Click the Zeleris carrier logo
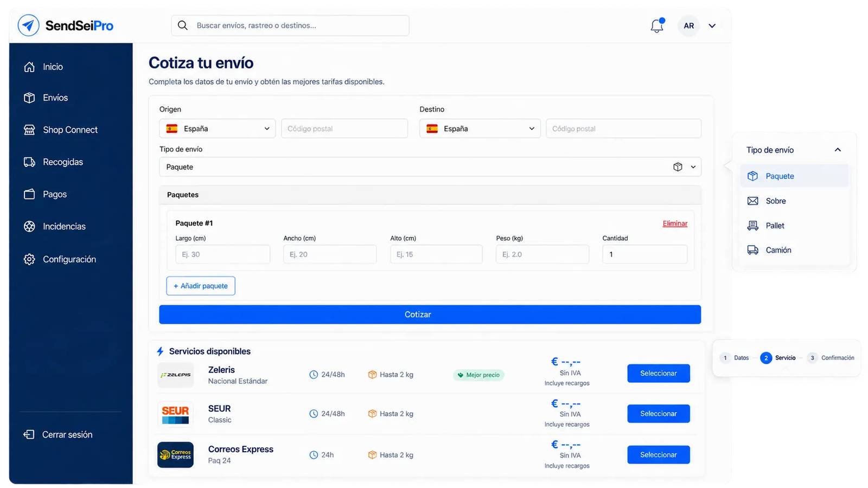Image resolution: width=868 pixels, height=488 pixels. point(175,375)
